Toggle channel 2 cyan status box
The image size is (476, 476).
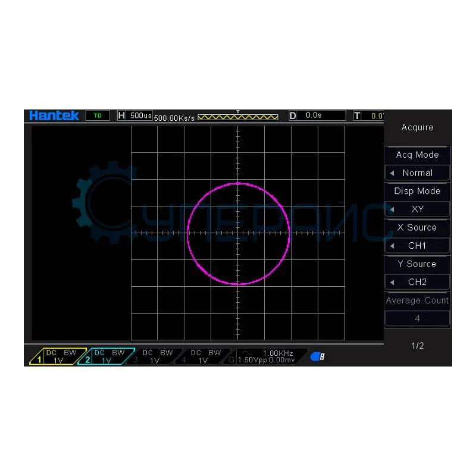[x=106, y=356]
